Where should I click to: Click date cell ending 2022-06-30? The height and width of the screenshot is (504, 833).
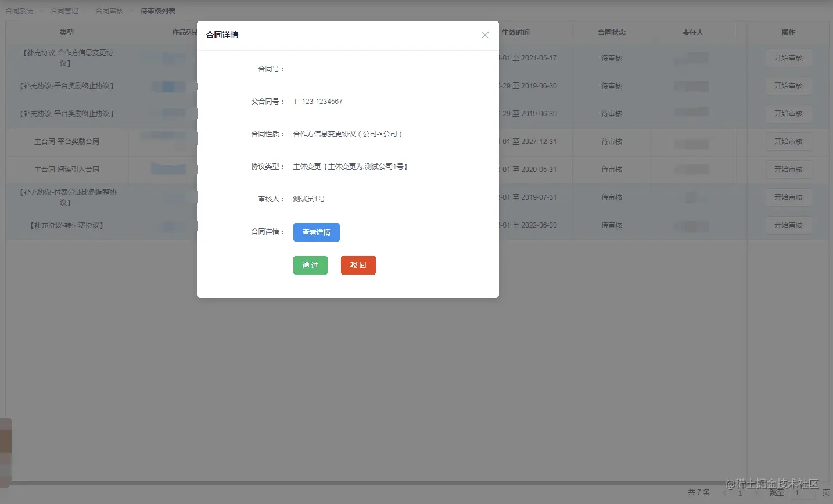[x=528, y=225]
